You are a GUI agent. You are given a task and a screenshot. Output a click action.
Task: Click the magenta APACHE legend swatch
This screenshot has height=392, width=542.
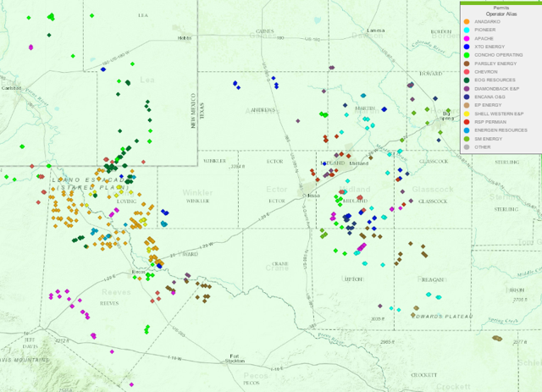[x=467, y=38]
